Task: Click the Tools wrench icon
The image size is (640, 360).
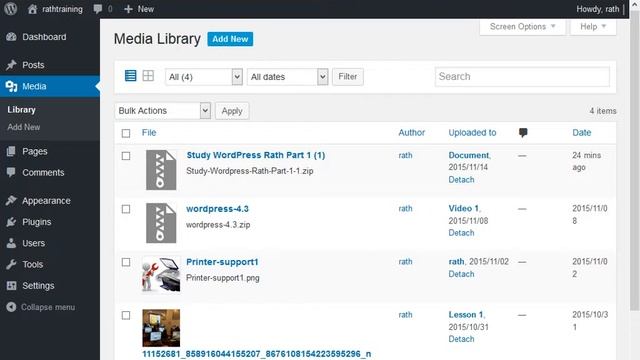Action: click(11, 264)
